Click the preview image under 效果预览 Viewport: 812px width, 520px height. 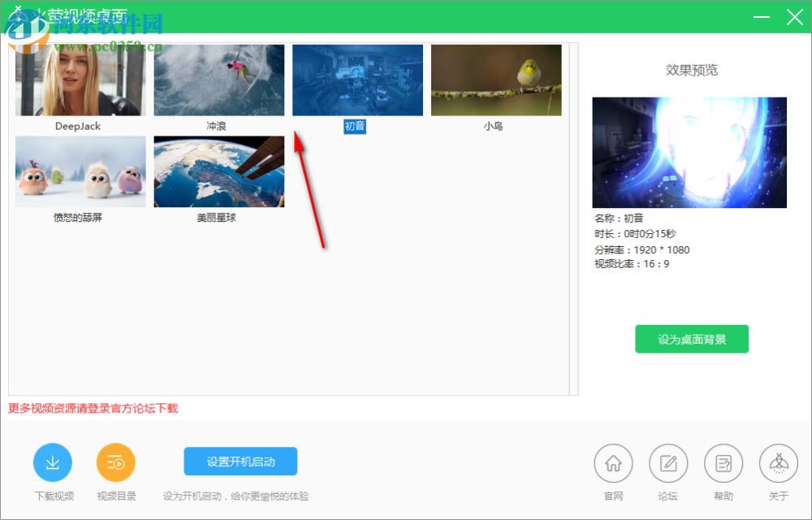point(689,152)
